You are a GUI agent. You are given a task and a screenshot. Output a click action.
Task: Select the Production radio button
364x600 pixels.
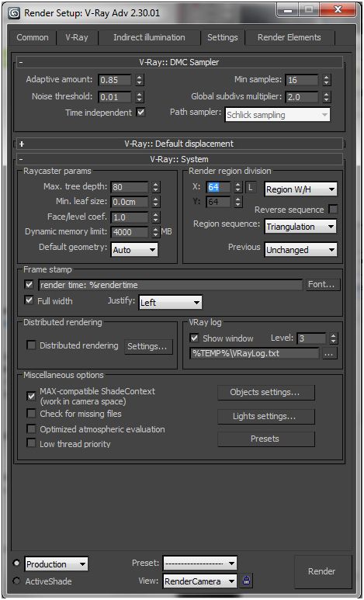[x=16, y=564]
